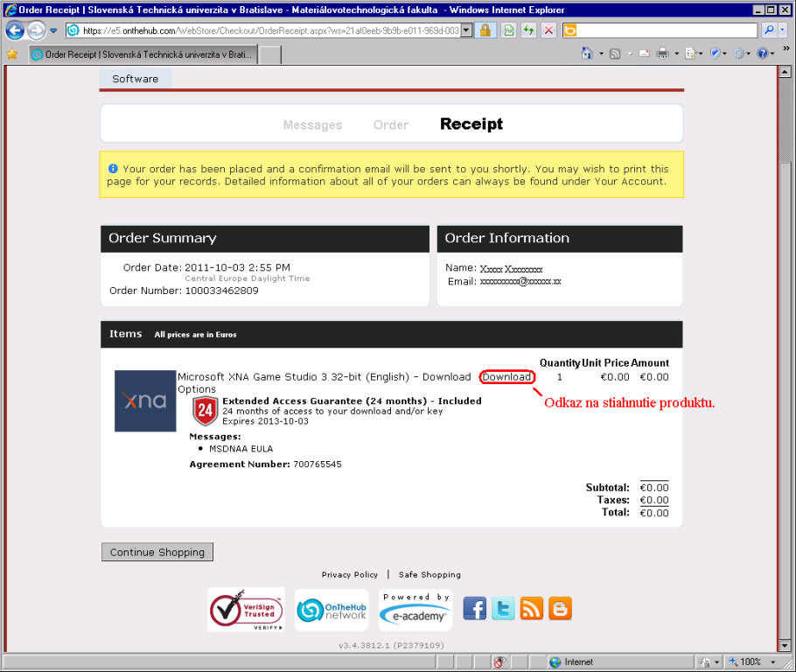Image resolution: width=796 pixels, height=672 pixels.
Task: Select the Messages checkout step
Action: tap(312, 125)
